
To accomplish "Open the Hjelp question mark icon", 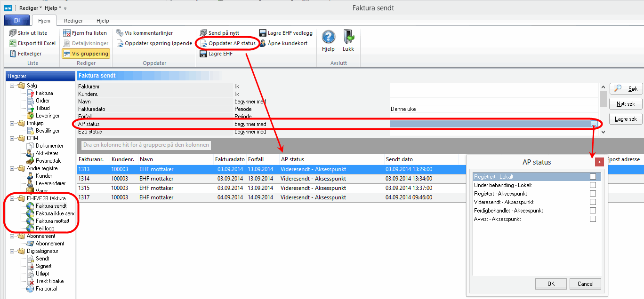I will click(x=328, y=37).
